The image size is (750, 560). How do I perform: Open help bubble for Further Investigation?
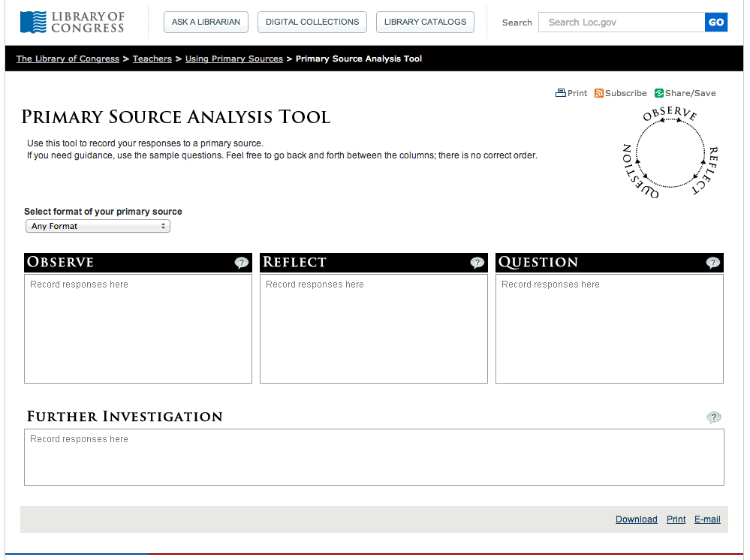click(714, 417)
